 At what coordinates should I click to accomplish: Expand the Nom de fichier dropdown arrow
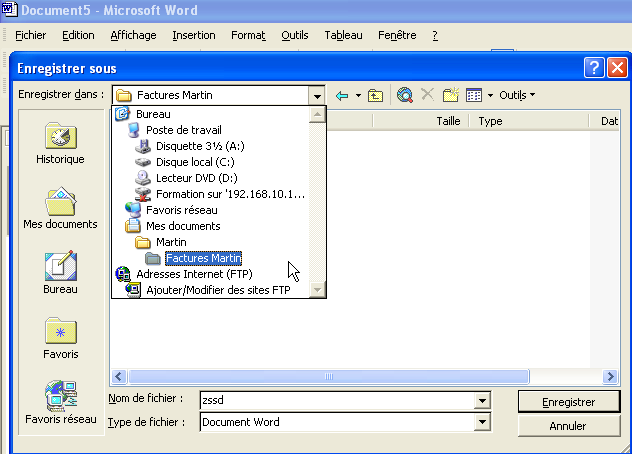(482, 400)
